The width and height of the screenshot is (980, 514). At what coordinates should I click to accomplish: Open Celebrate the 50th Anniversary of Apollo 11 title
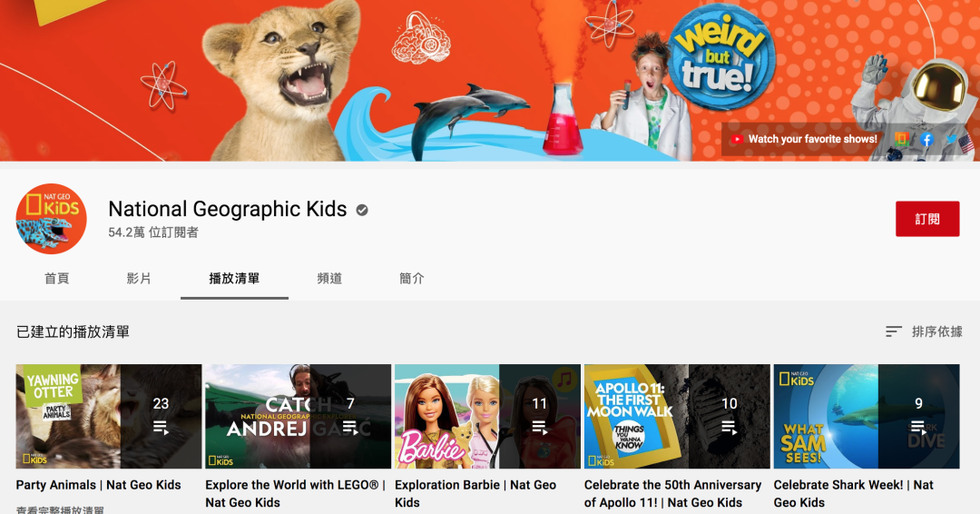coord(672,493)
